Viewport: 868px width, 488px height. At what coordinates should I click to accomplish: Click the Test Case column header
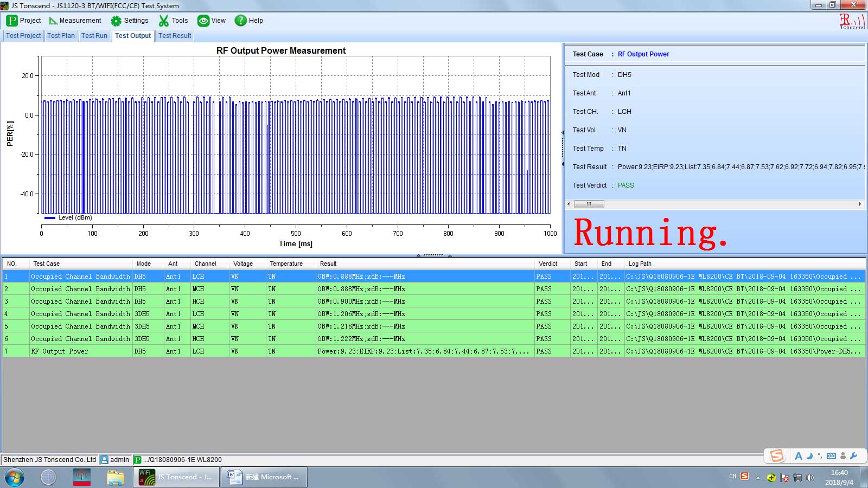click(x=47, y=264)
